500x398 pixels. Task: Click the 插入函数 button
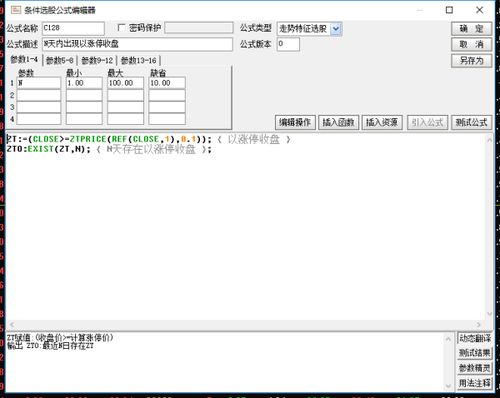point(338,122)
